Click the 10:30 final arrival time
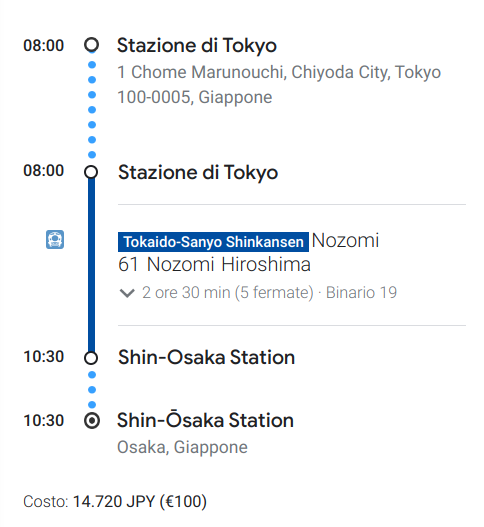 [x=43, y=420]
